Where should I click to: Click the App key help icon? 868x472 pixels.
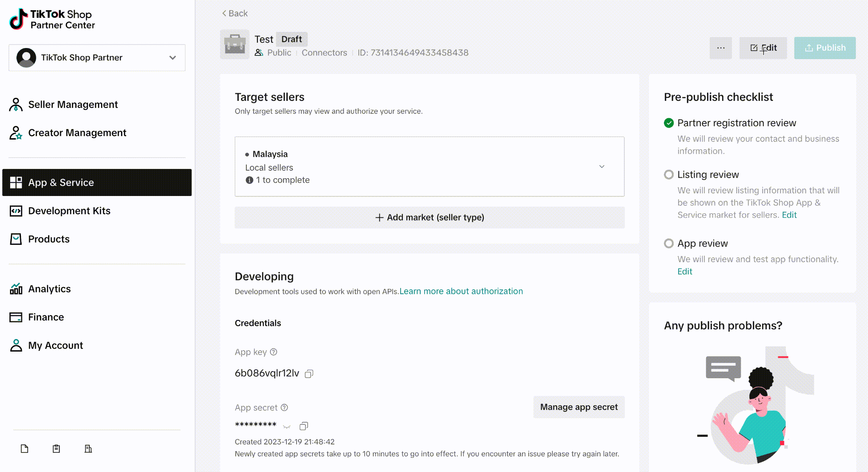[x=274, y=352]
